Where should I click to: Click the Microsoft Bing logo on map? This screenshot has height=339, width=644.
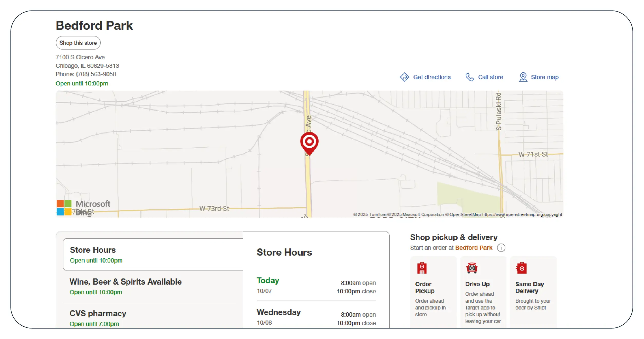(83, 208)
